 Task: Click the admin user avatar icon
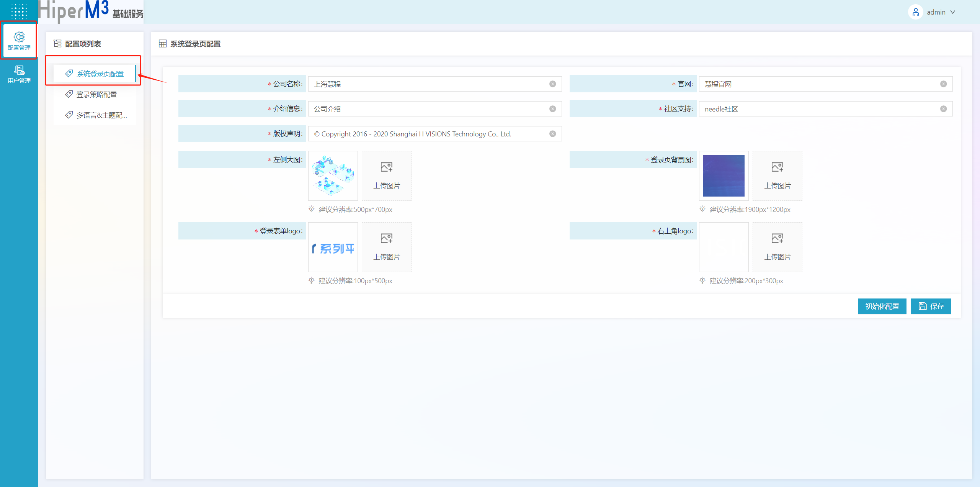[x=915, y=12]
